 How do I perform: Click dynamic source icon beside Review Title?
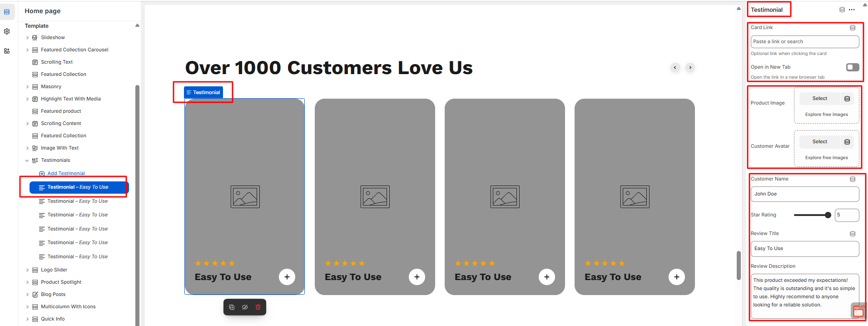coord(853,234)
